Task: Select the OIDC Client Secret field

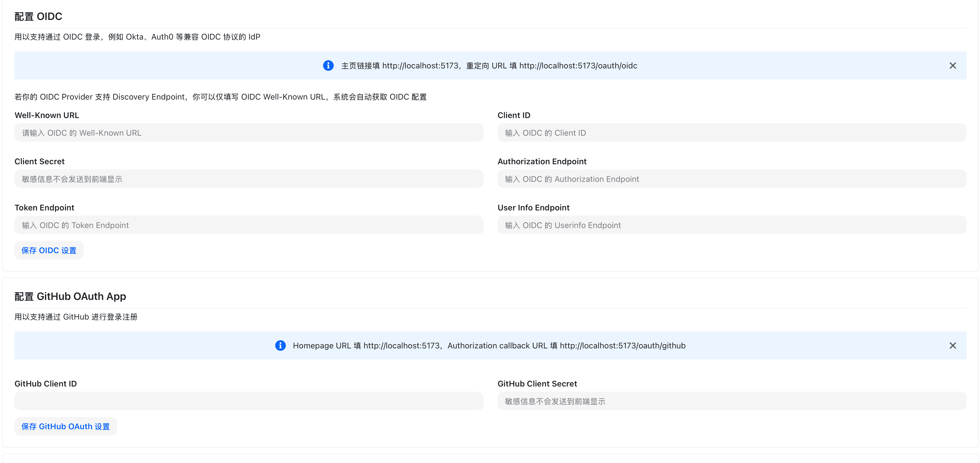Action: tap(249, 179)
